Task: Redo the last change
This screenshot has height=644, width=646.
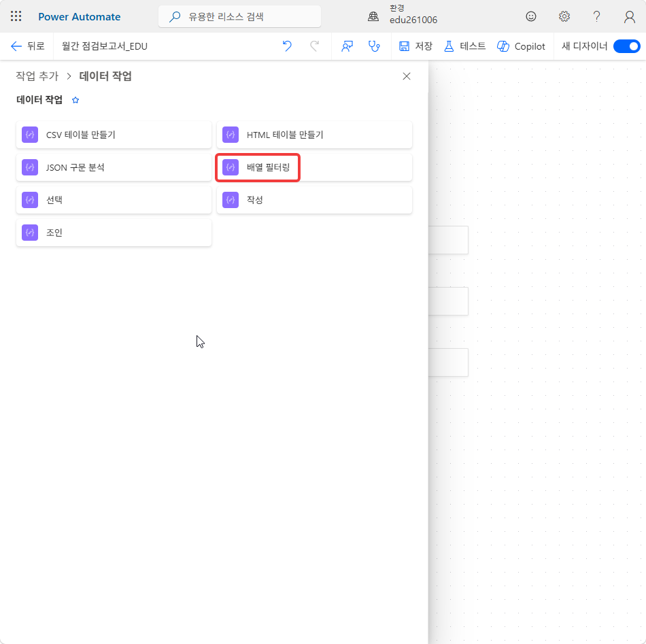Action: pyautogui.click(x=314, y=46)
